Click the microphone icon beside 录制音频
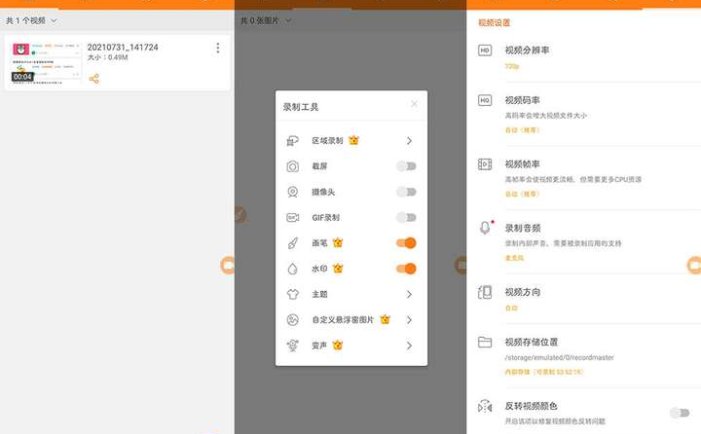 (486, 228)
